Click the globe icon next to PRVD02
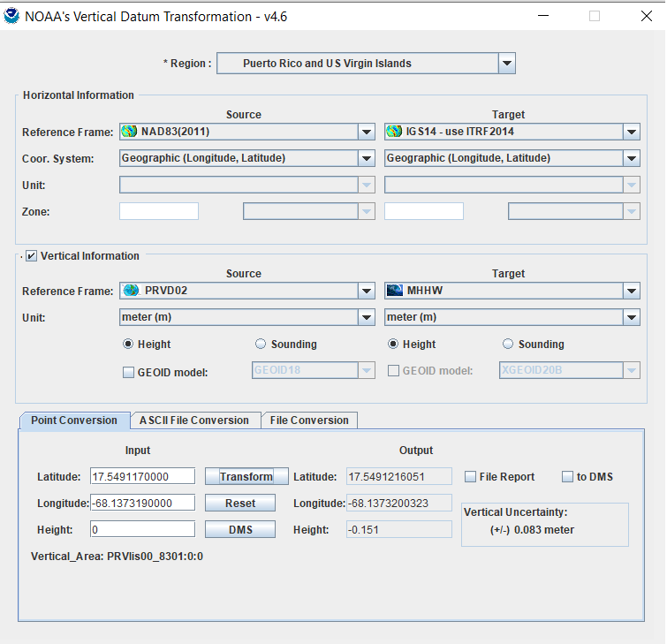 tap(131, 291)
